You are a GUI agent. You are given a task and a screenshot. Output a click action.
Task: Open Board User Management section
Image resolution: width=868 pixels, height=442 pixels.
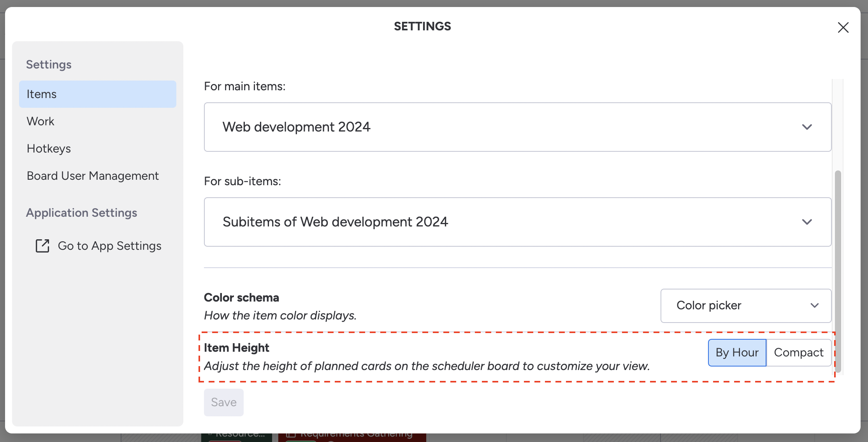pos(93,176)
